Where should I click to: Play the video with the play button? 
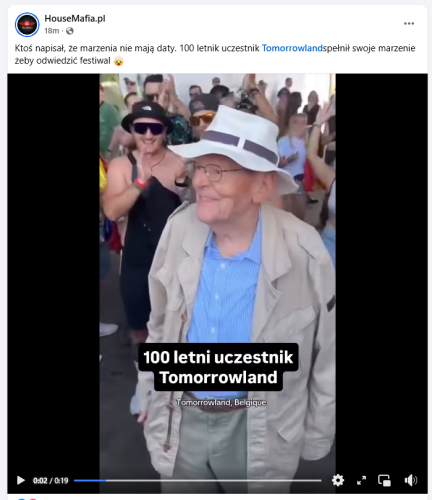21,480
